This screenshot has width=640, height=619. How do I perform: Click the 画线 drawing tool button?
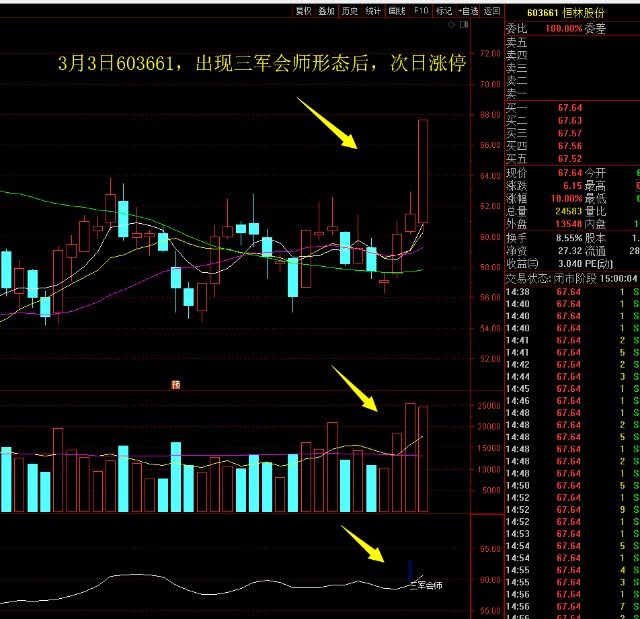(397, 11)
